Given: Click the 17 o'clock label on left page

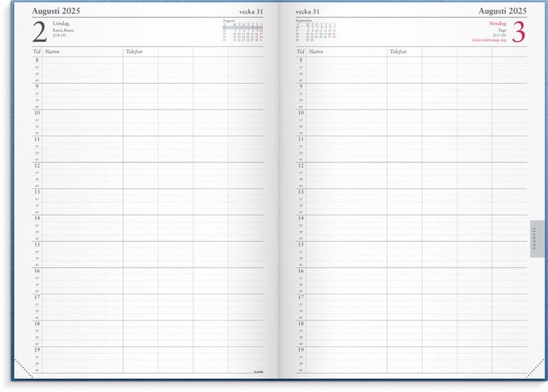Looking at the screenshot, I should 36,298.
